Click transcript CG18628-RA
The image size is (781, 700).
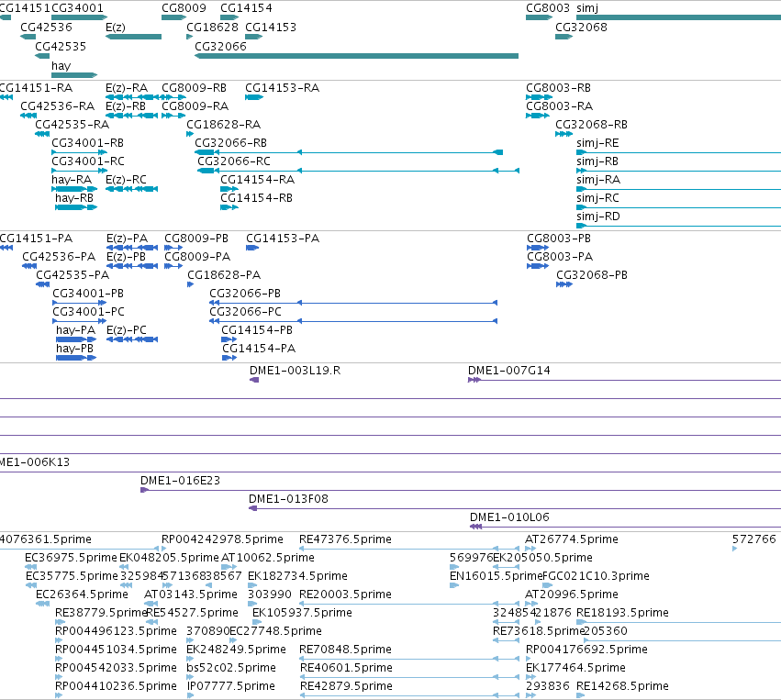click(224, 125)
